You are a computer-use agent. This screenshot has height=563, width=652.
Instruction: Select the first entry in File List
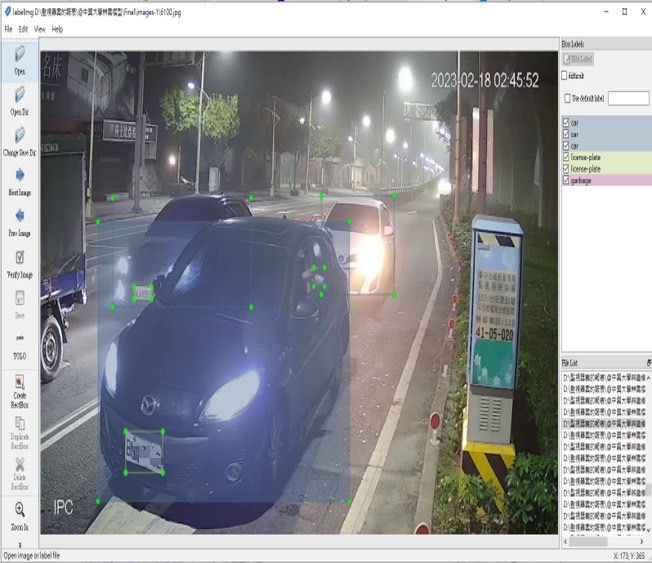pyautogui.click(x=602, y=376)
